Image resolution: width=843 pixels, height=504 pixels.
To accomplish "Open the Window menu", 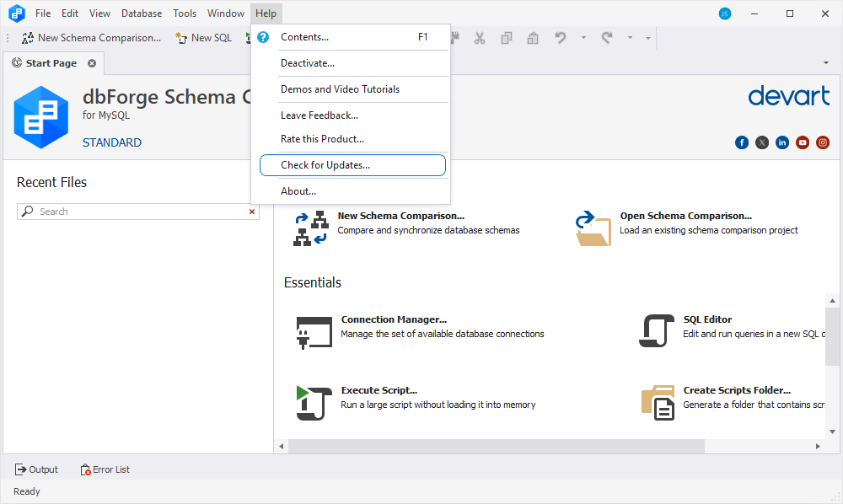I will coord(226,13).
